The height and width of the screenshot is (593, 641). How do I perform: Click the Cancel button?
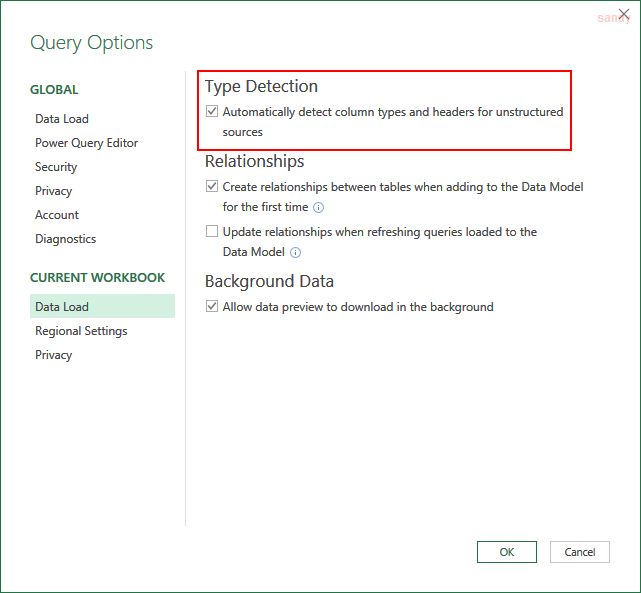(580, 552)
